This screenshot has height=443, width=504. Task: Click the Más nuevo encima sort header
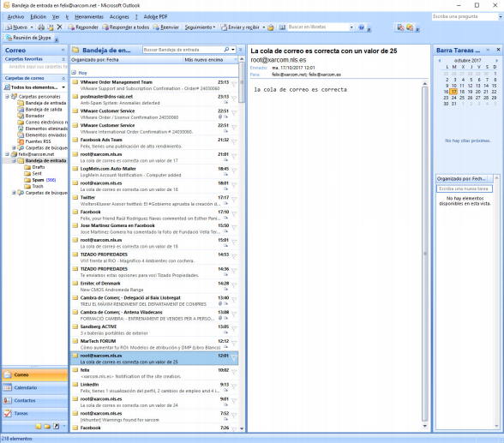tap(210, 60)
